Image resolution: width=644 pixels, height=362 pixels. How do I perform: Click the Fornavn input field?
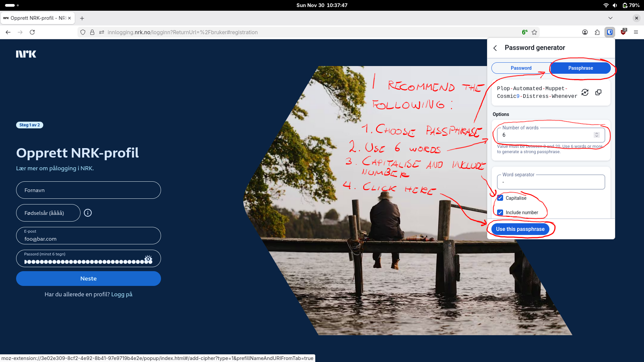click(89, 190)
